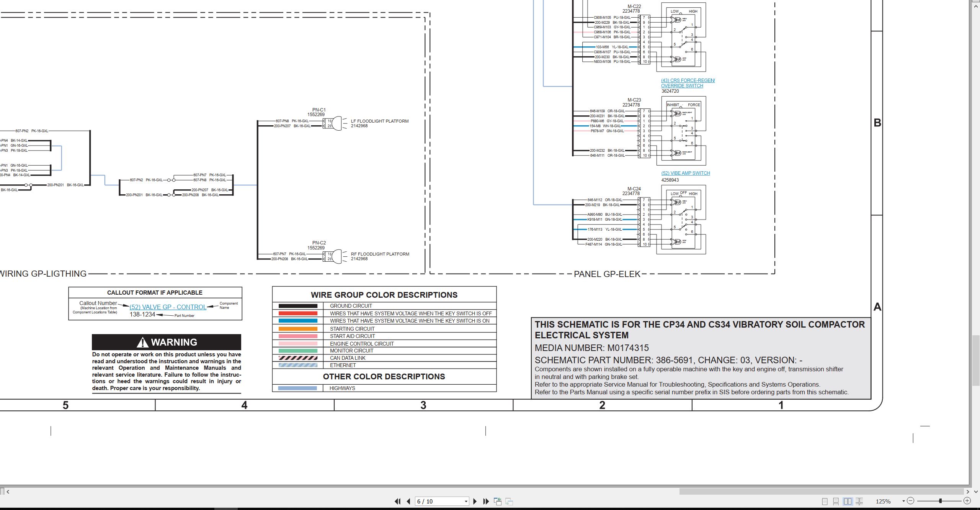The width and height of the screenshot is (980, 510).
Task: Jump to the last page
Action: [486, 501]
